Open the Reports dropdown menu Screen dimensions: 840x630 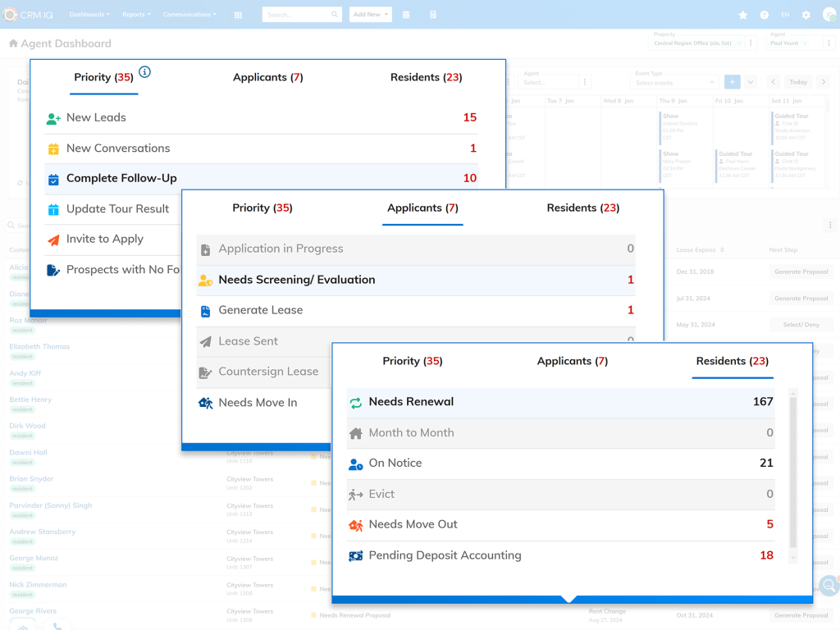pos(137,15)
